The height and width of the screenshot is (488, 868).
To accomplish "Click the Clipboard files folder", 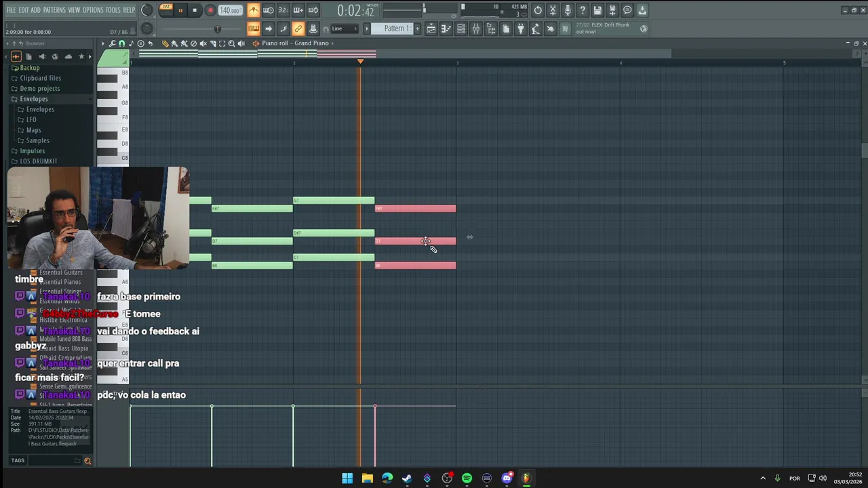I will pos(41,78).
